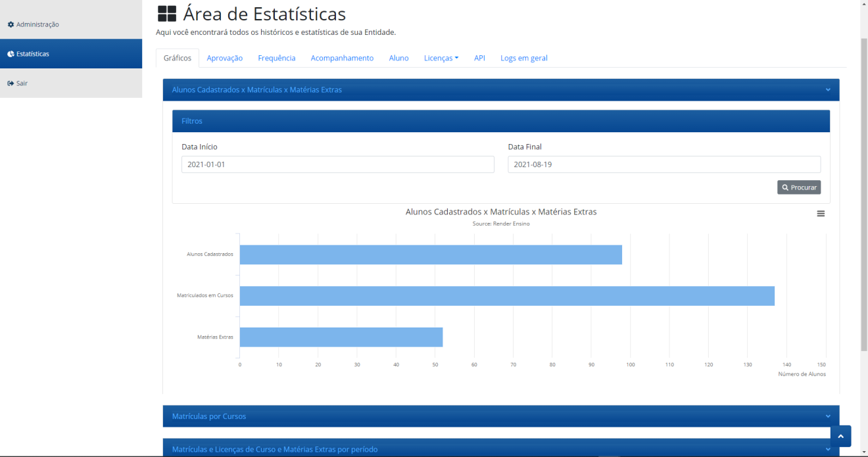Open the Frequência tab
Viewport: 868px width, 457px height.
click(x=277, y=58)
